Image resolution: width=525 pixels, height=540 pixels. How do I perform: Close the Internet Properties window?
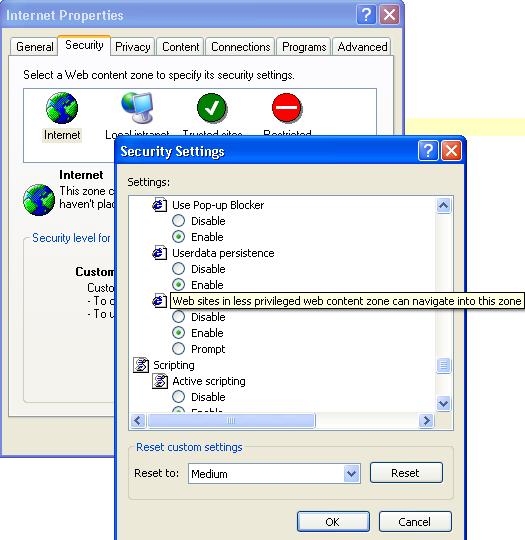(390, 15)
